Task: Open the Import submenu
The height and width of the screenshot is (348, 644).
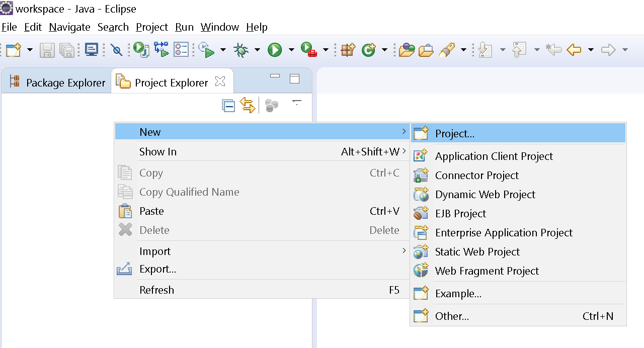Action: pos(262,251)
